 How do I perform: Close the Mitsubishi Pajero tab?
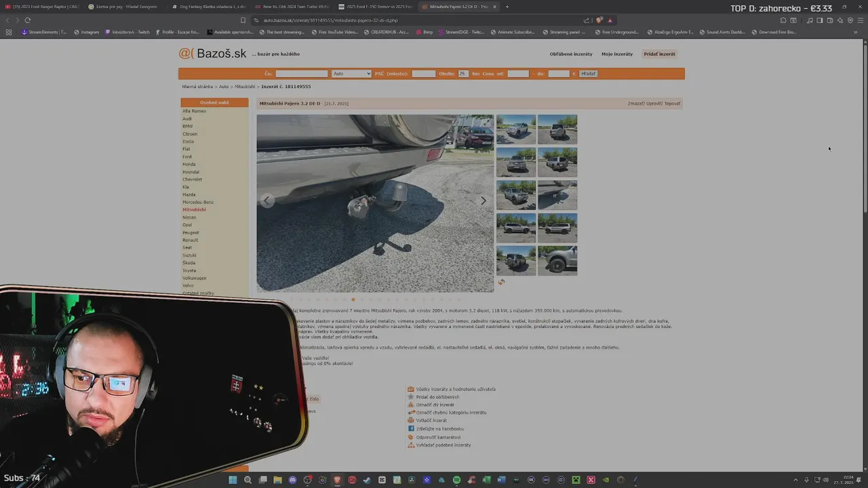(x=494, y=7)
